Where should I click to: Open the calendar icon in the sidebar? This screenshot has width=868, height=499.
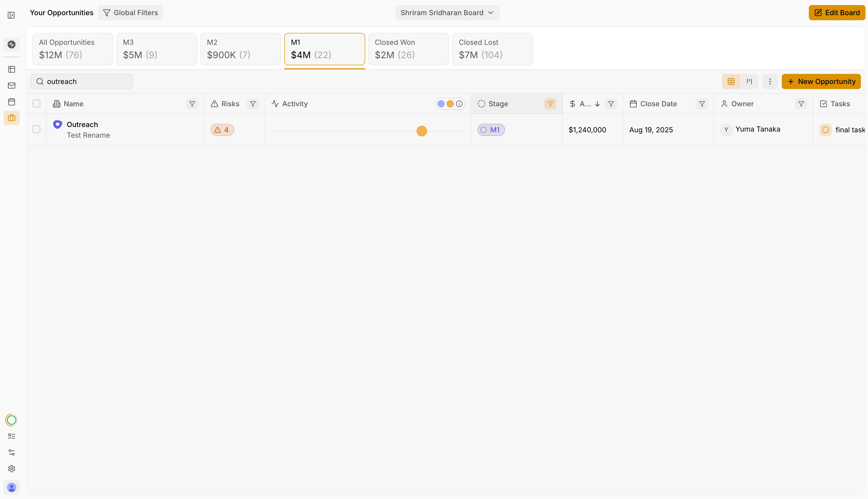(x=12, y=102)
